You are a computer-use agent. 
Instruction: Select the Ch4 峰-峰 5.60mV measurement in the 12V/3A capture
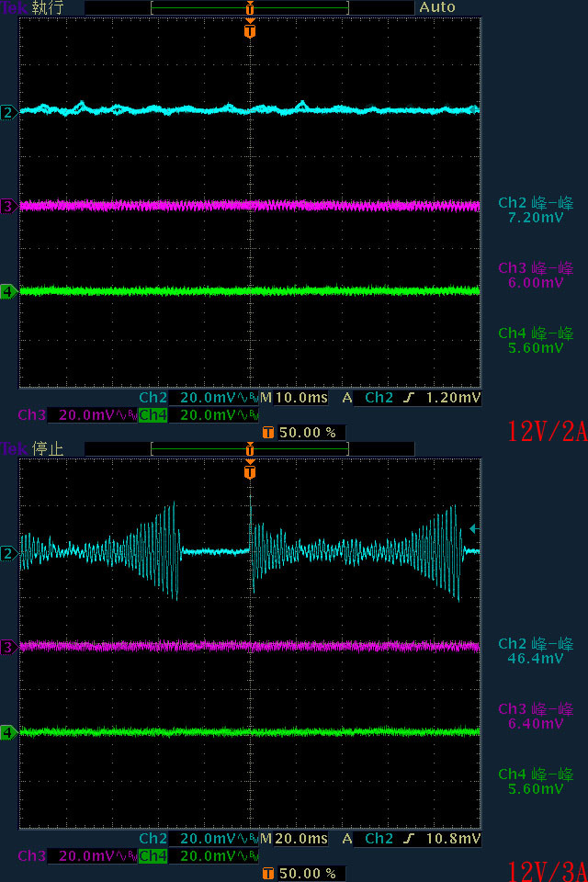536,781
